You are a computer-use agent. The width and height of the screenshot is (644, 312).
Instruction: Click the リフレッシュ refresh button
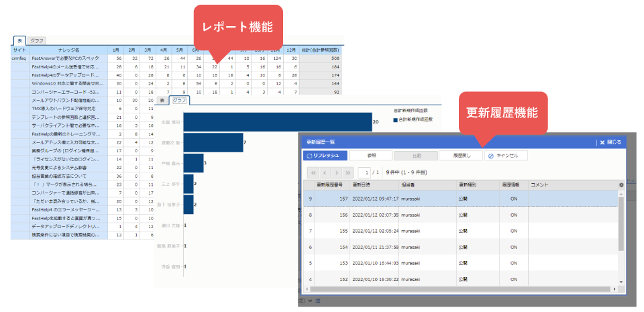tap(325, 156)
